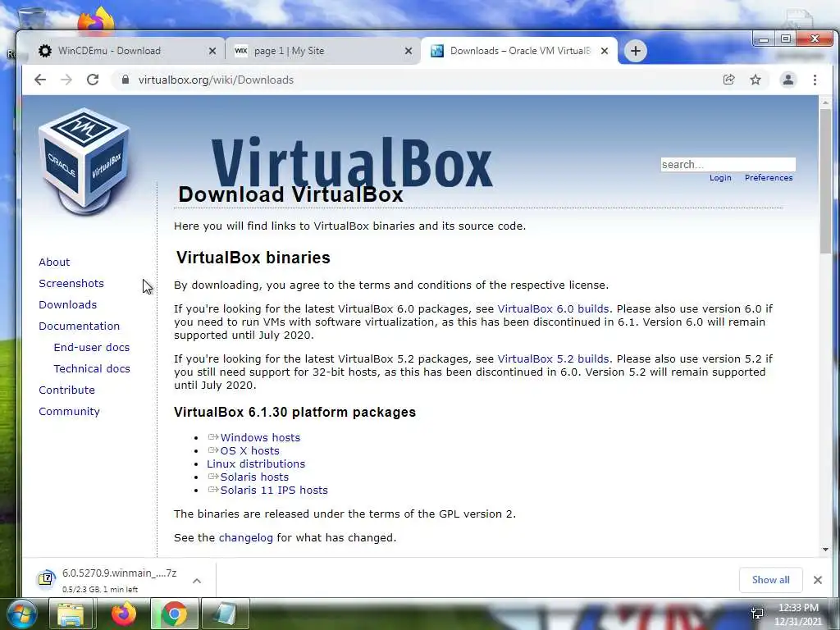Click the 'VirtualBox 6.1.30 platform packages' heading

click(x=294, y=412)
